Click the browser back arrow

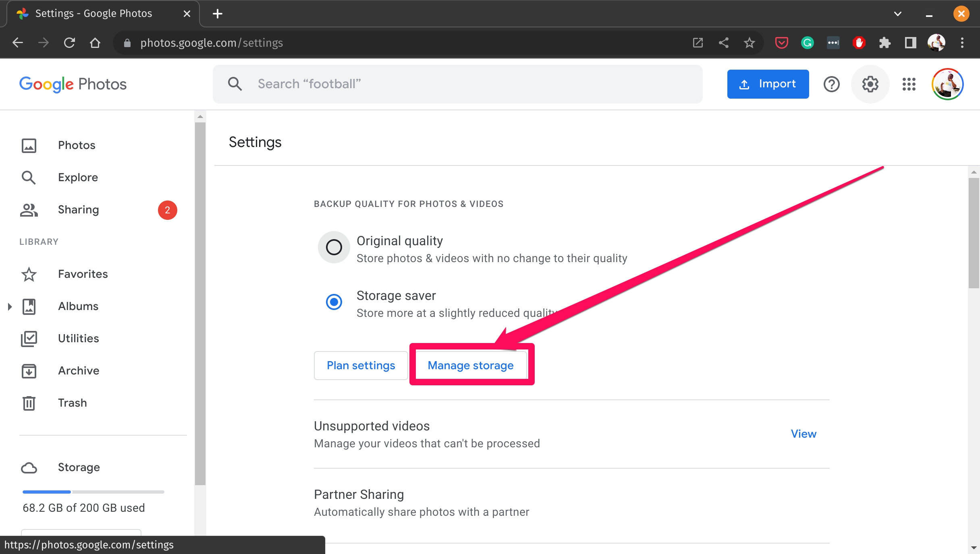click(18, 43)
